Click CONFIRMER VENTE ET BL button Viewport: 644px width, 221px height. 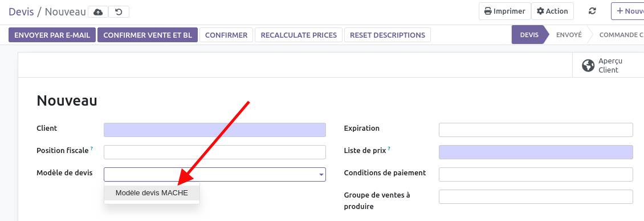coord(148,35)
